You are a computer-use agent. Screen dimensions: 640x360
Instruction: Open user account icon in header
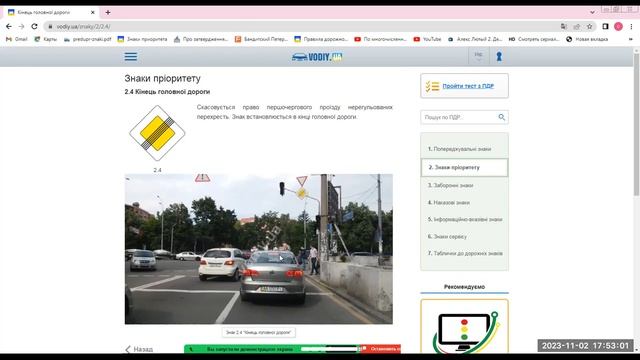pos(499,56)
